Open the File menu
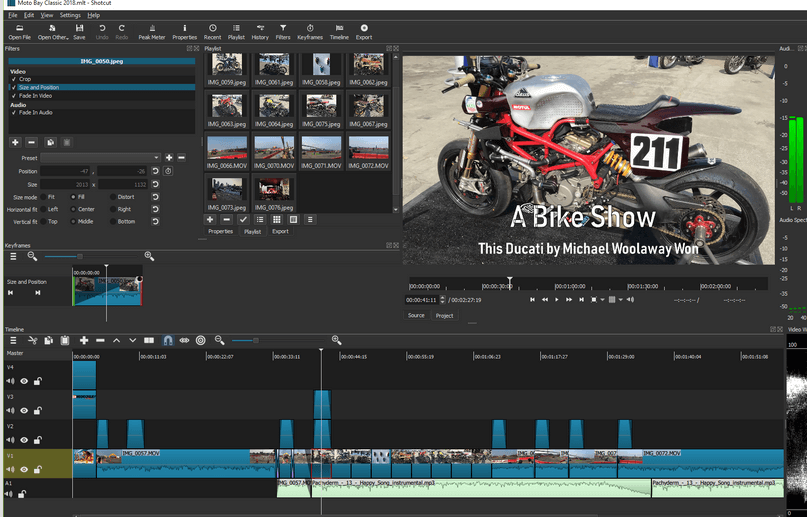Viewport: 807px width, 517px height. 13,15
